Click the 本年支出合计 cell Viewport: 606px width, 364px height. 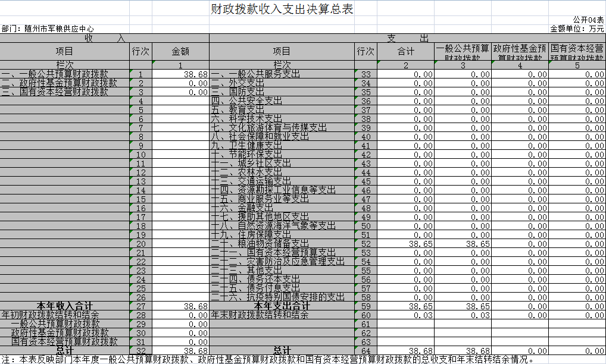[282, 306]
